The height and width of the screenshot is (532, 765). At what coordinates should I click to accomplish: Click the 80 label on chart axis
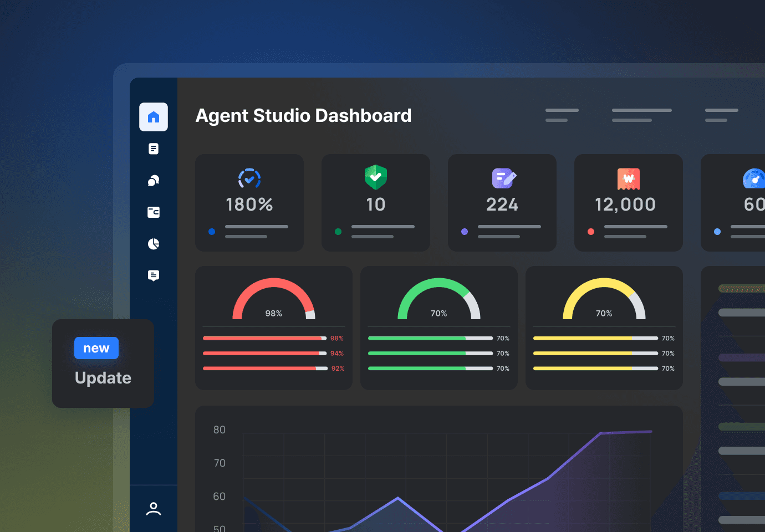(220, 430)
